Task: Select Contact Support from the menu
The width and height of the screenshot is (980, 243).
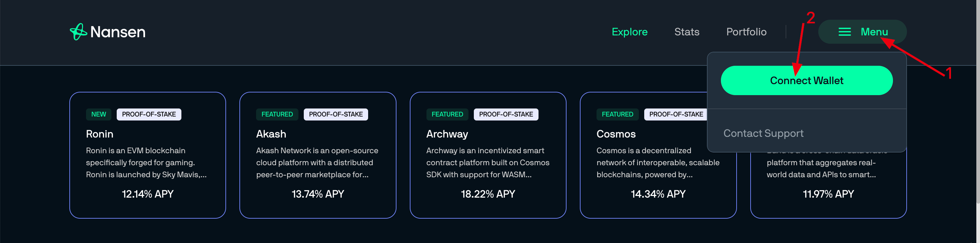Action: pyautogui.click(x=763, y=133)
